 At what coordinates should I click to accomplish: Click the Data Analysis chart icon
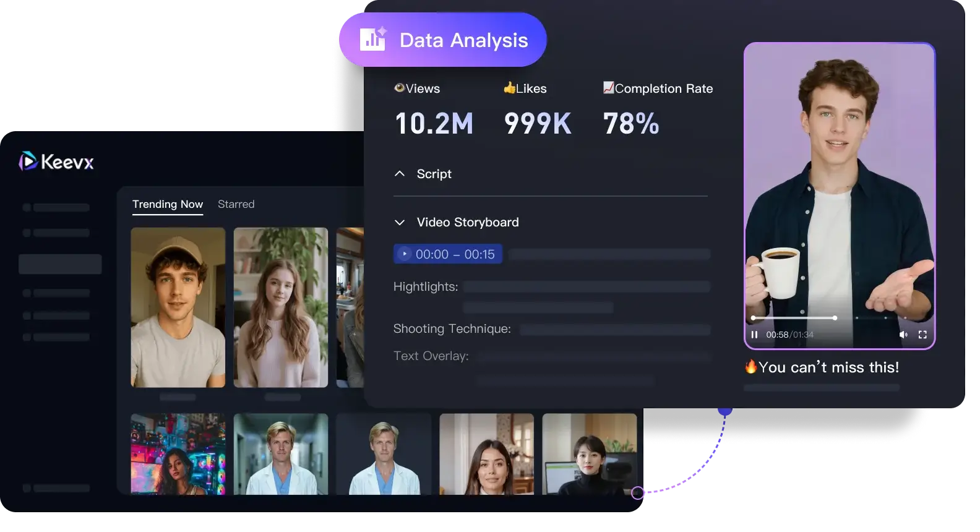coord(372,40)
